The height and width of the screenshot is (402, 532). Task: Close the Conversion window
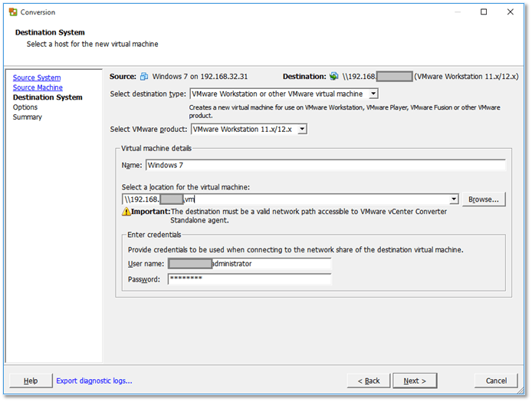point(511,12)
